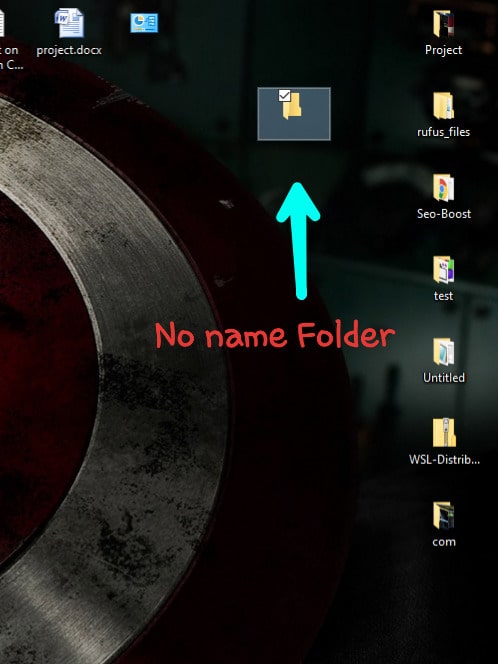Select the com folder icon
The image size is (498, 664).
[x=443, y=515]
